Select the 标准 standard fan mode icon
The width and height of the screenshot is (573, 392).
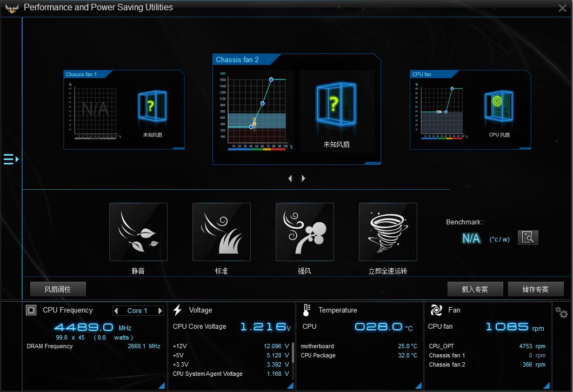click(x=222, y=232)
